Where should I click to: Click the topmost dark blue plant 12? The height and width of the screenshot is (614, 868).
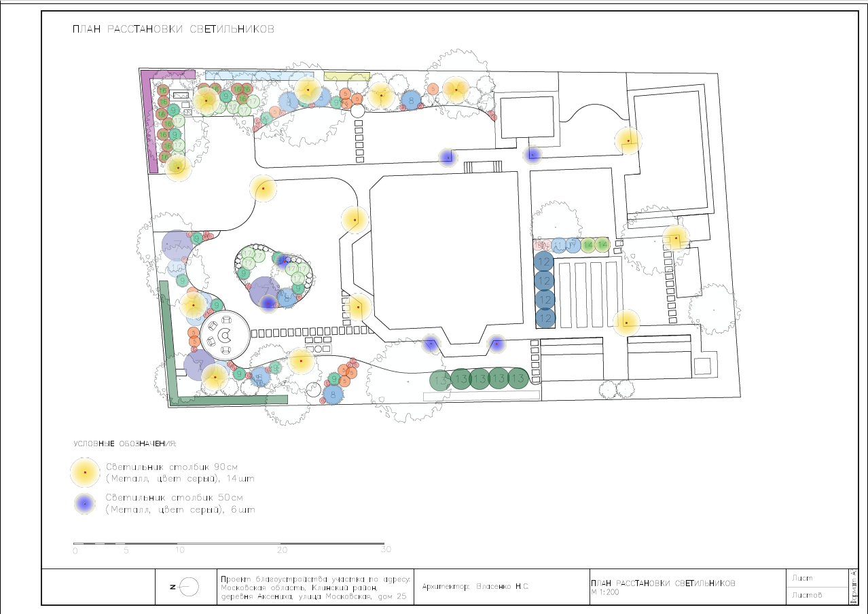tap(545, 261)
